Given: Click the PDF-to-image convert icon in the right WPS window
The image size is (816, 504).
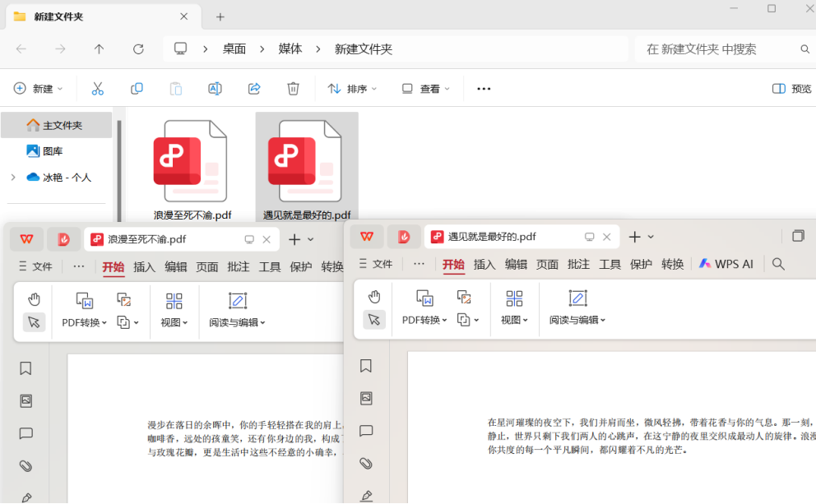Looking at the screenshot, I should click(464, 297).
